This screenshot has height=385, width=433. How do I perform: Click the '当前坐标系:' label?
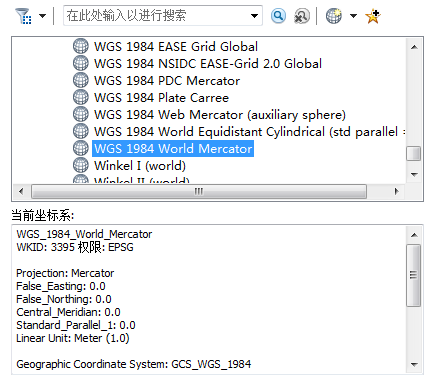click(42, 215)
